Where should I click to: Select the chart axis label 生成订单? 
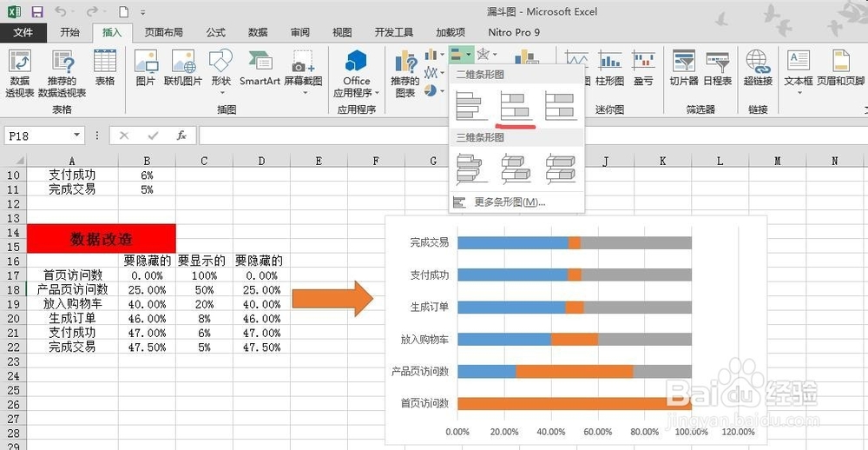coord(429,307)
